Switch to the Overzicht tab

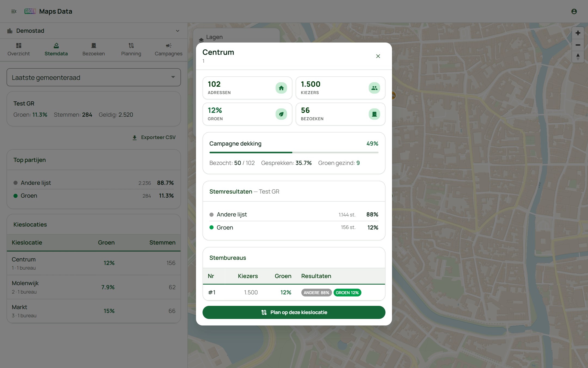pyautogui.click(x=19, y=50)
